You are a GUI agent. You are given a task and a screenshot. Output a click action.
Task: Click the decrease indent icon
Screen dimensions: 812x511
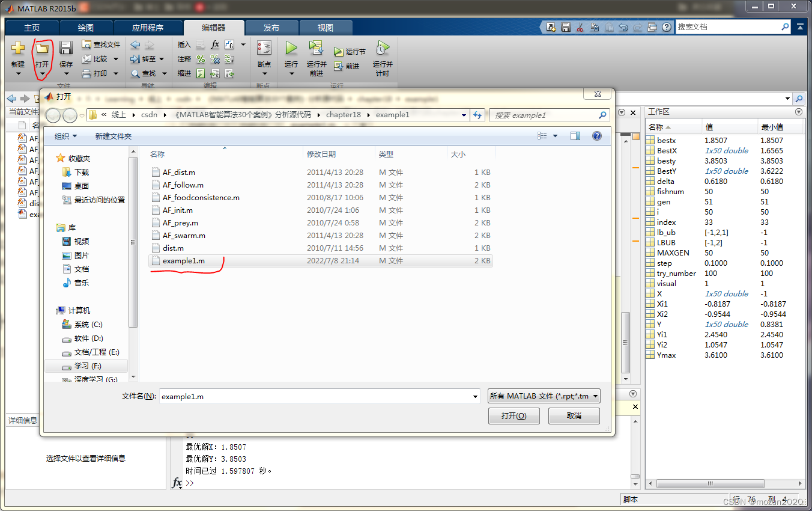click(229, 73)
